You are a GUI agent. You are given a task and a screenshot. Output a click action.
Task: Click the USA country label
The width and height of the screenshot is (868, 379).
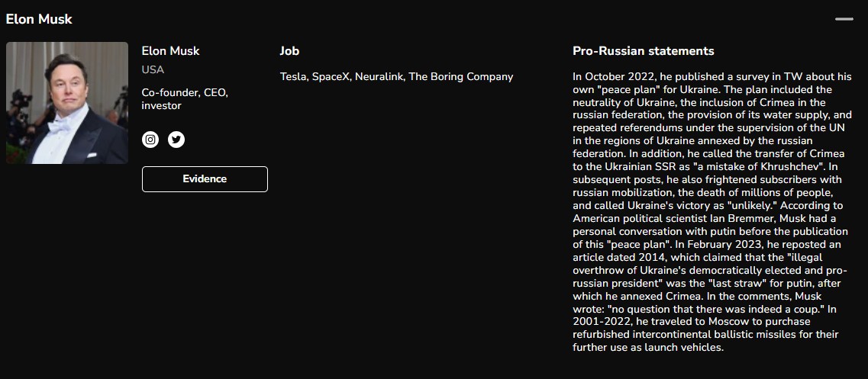point(153,69)
